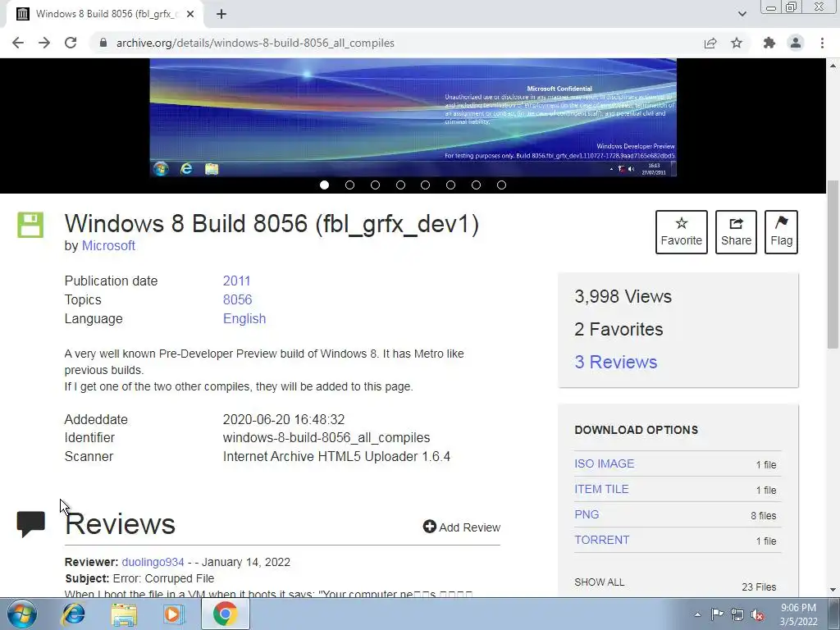Select the eighth carousel dot
This screenshot has width=840, height=630.
(x=501, y=185)
